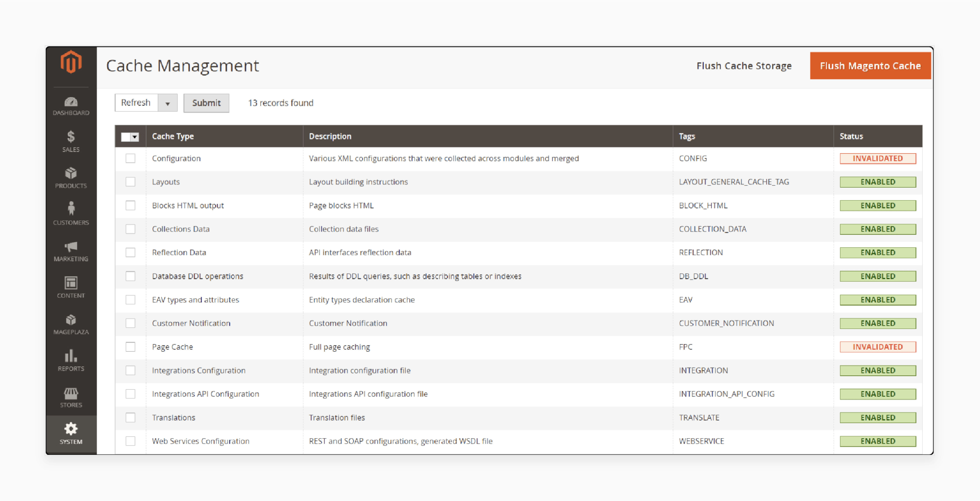Check the Translations checkbox

tap(130, 417)
